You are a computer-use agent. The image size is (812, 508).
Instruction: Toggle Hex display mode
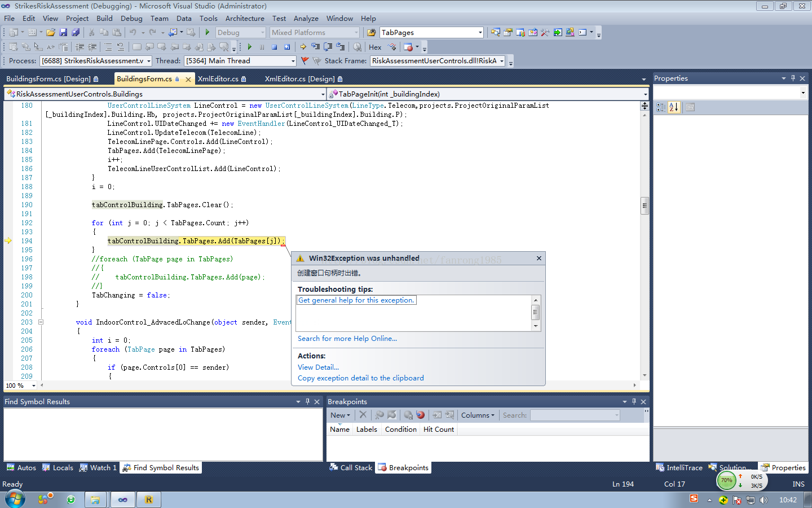375,47
